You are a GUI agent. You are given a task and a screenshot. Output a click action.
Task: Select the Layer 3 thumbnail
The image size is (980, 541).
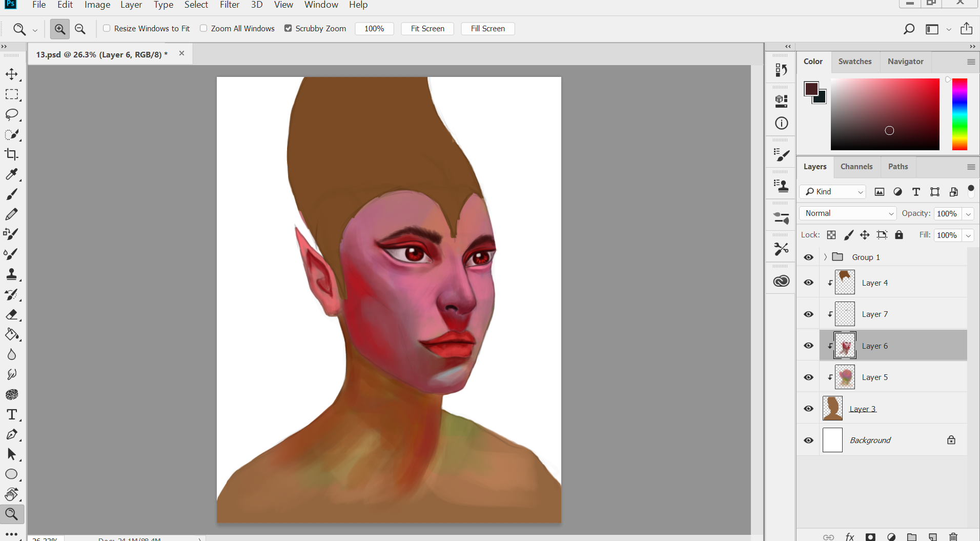click(832, 409)
